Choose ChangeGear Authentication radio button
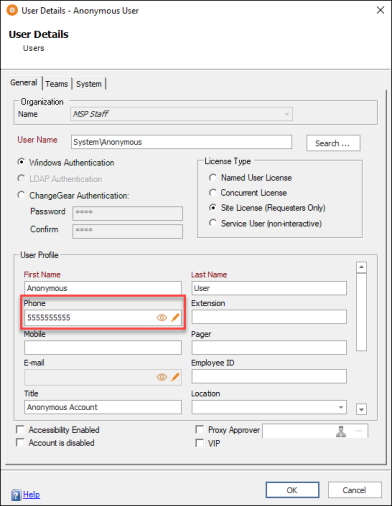The width and height of the screenshot is (392, 506). pos(21,195)
